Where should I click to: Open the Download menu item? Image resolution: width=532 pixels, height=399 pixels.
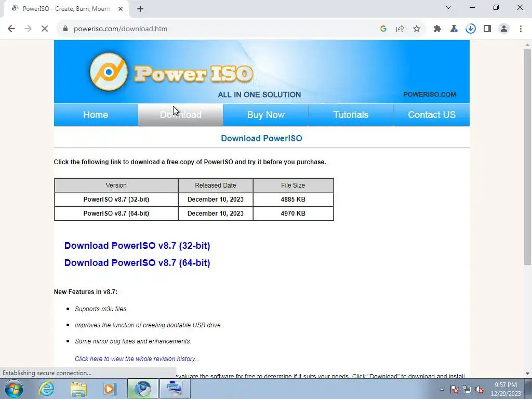tap(180, 115)
